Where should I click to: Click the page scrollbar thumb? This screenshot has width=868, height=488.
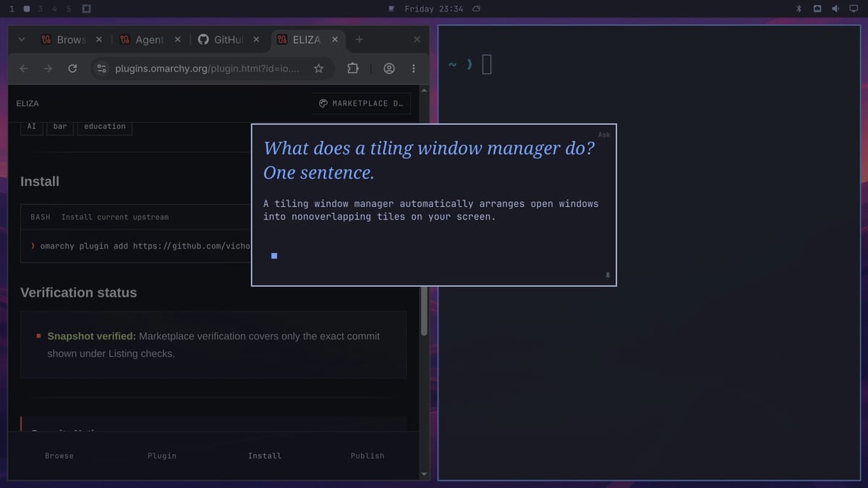[424, 311]
